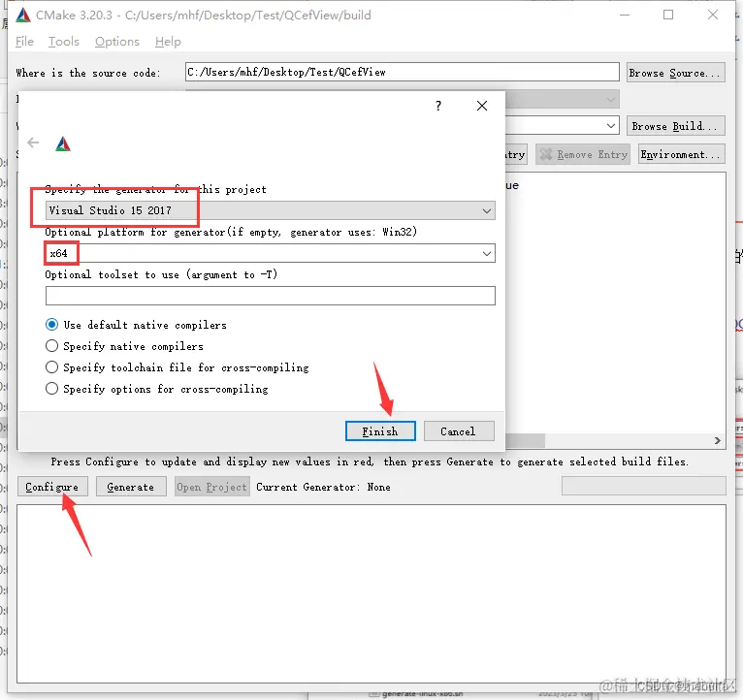Click the Remove Entry button
Screen dimensions: 743x700
pyautogui.click(x=583, y=154)
